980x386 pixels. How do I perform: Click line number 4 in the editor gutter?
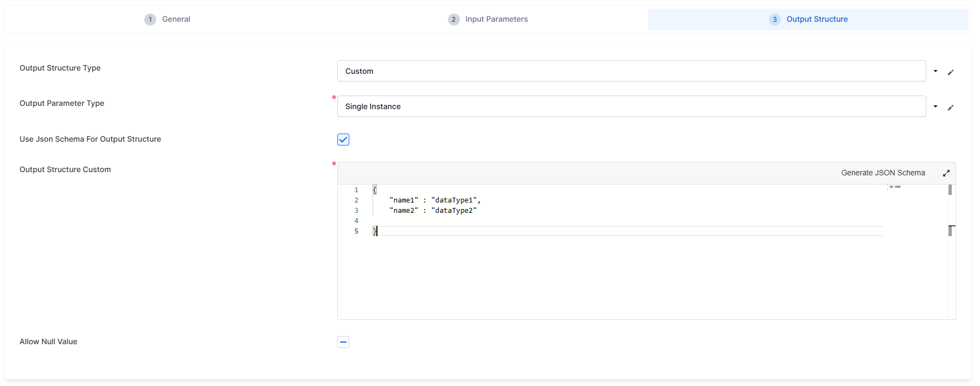click(356, 221)
